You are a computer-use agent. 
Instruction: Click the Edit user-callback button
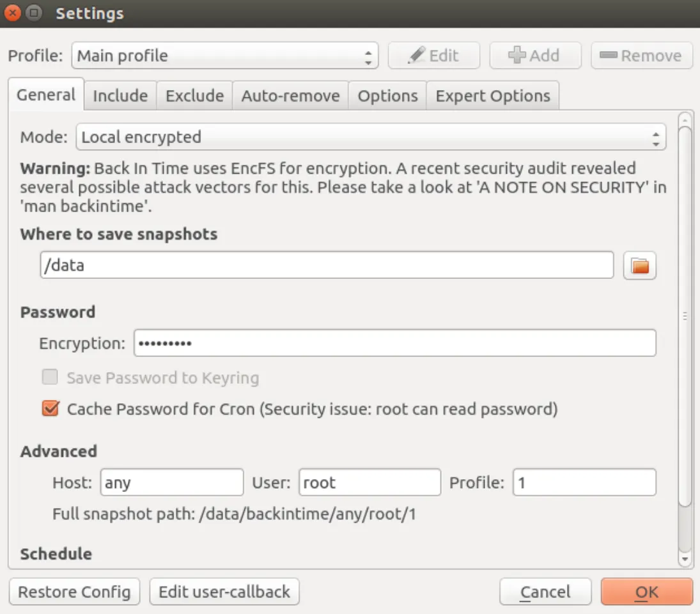(x=224, y=592)
